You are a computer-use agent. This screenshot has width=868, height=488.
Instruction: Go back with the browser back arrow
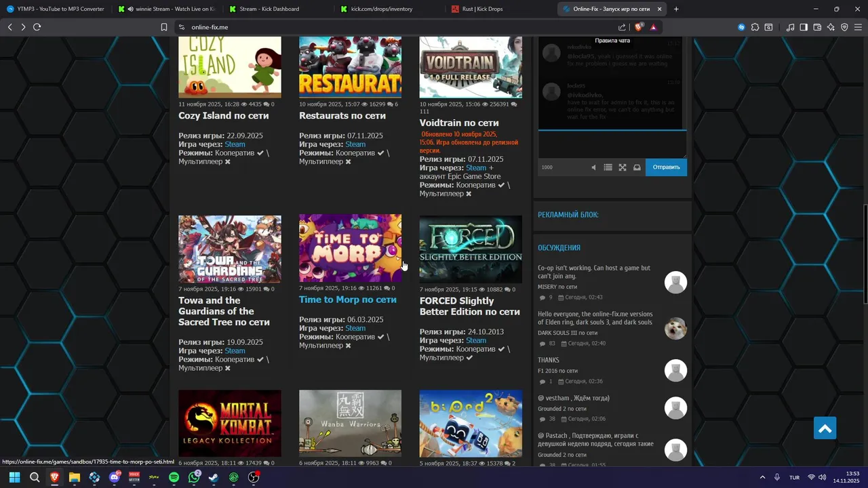pyautogui.click(x=9, y=27)
